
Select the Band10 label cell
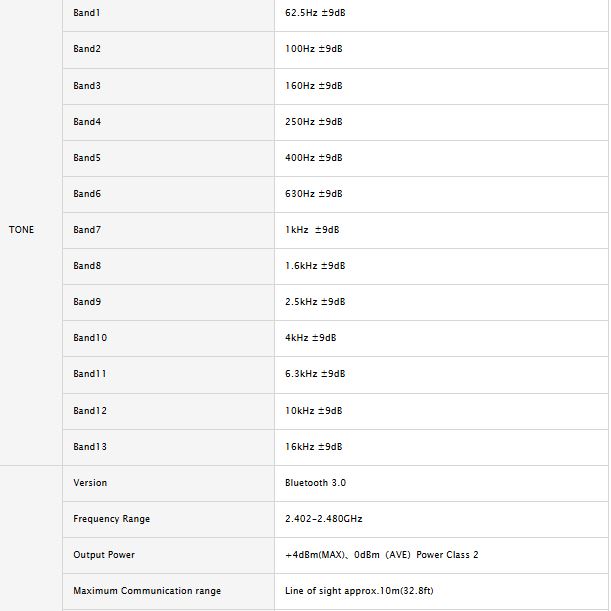click(90, 338)
